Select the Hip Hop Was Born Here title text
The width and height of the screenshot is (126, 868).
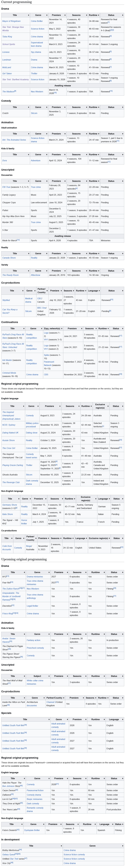(13, 216)
